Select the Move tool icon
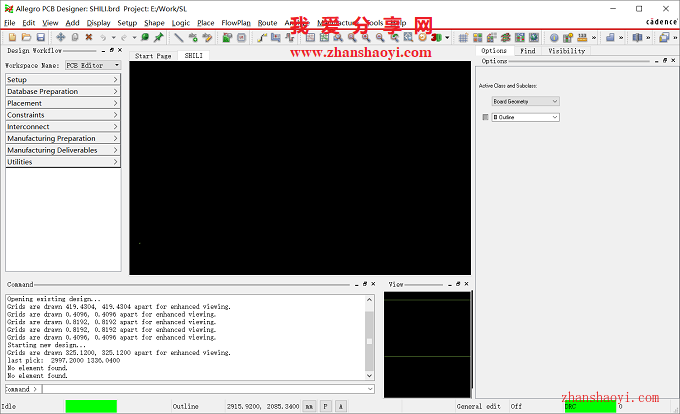The height and width of the screenshot is (414, 680). tap(61, 38)
